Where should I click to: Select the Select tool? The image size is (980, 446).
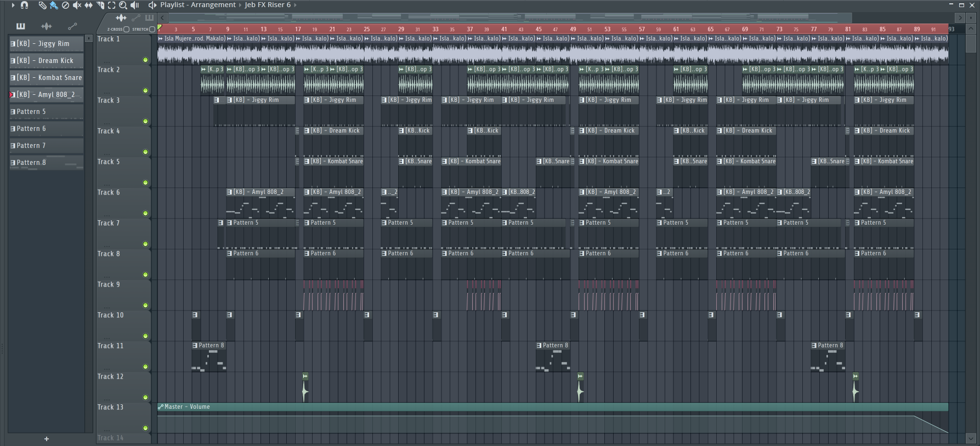(111, 5)
